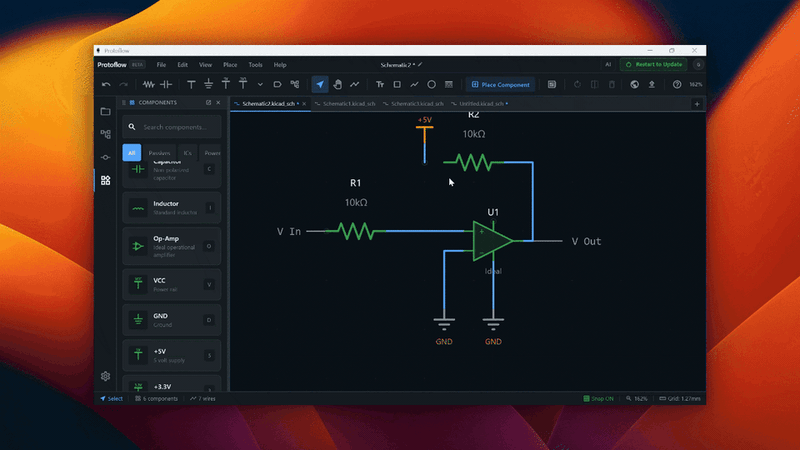
Task: Open the Help menu
Action: pyautogui.click(x=280, y=65)
